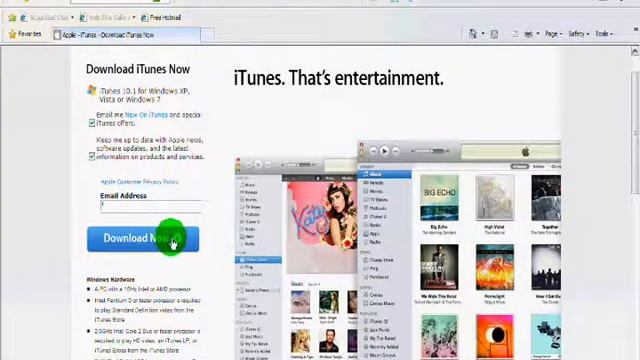Click the Feeds toolbar icon
The width and height of the screenshot is (640, 360).
[x=494, y=34]
